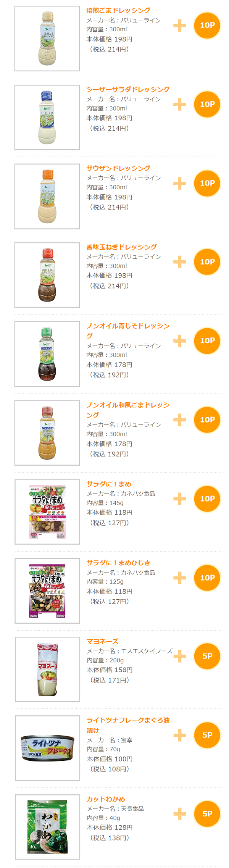Click the マヨネーズ product photo
This screenshot has height=868, width=229.
coord(48,669)
